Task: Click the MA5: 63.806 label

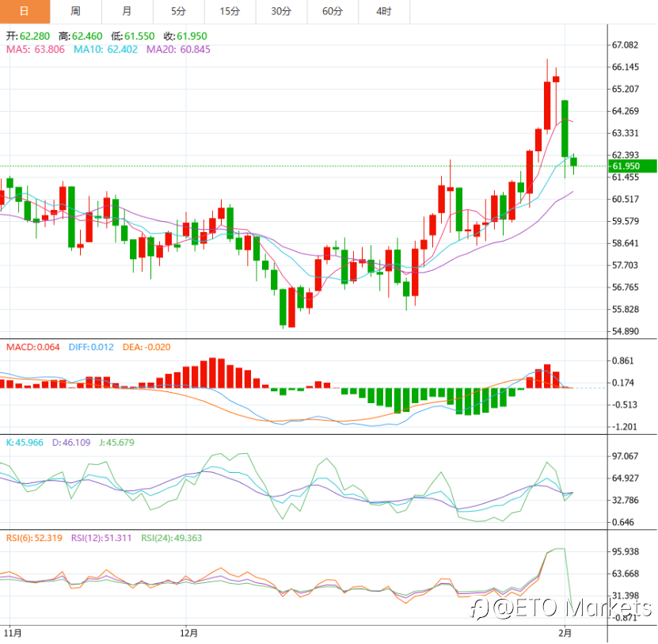Action: point(36,50)
